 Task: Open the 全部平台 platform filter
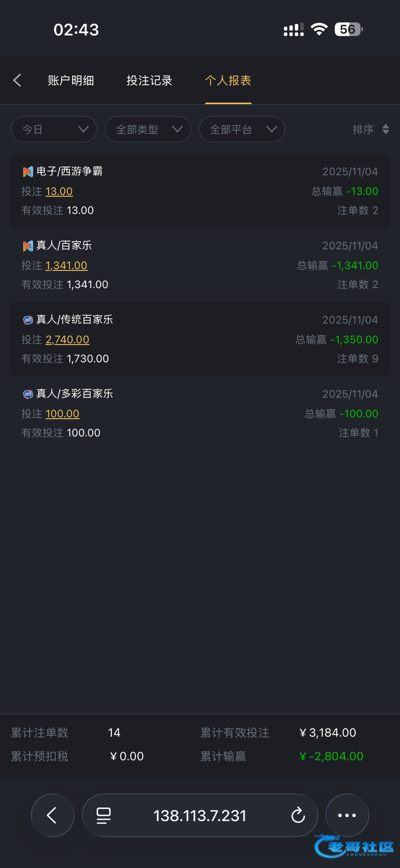pyautogui.click(x=242, y=129)
